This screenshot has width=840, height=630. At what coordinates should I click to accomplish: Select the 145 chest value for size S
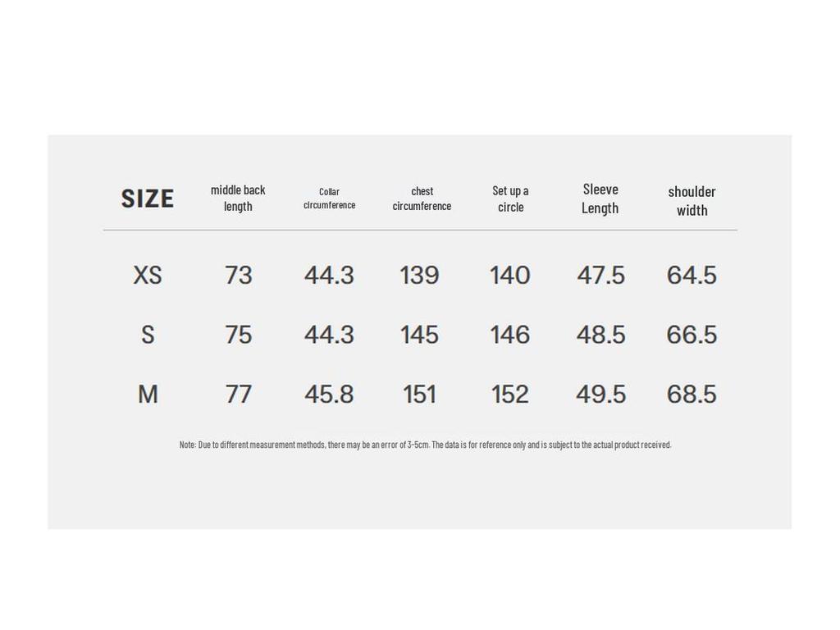tap(419, 335)
